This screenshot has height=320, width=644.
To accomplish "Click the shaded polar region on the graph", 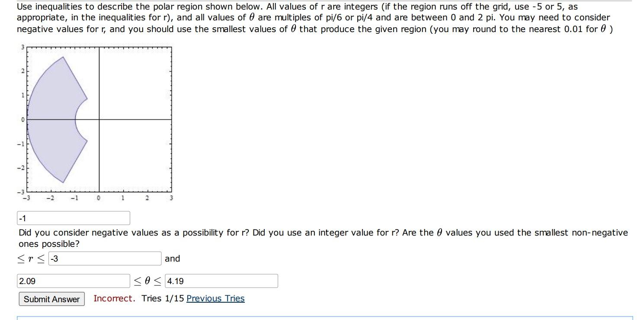I will tap(52, 108).
